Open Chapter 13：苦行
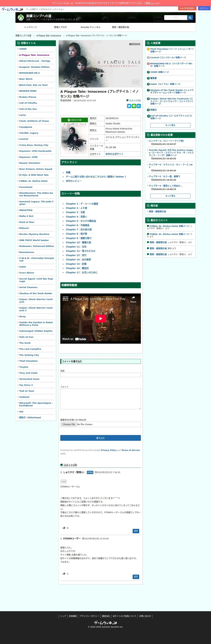 tap(76, 255)
